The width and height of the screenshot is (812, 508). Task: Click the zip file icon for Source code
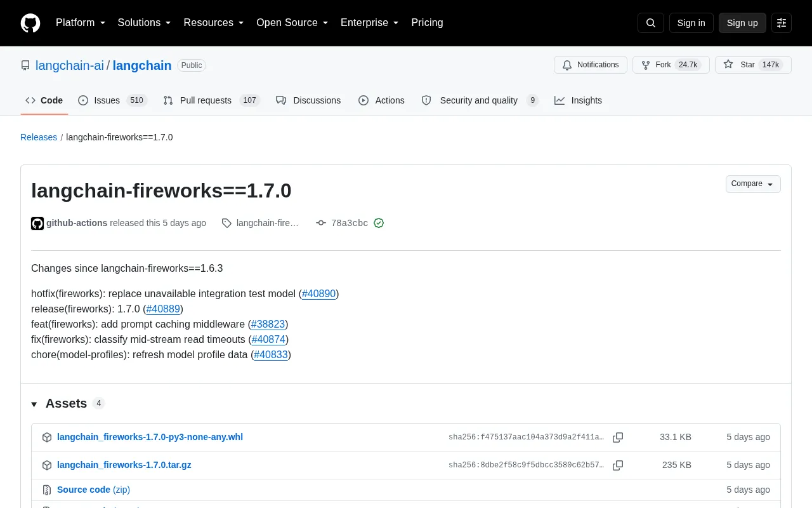47,490
